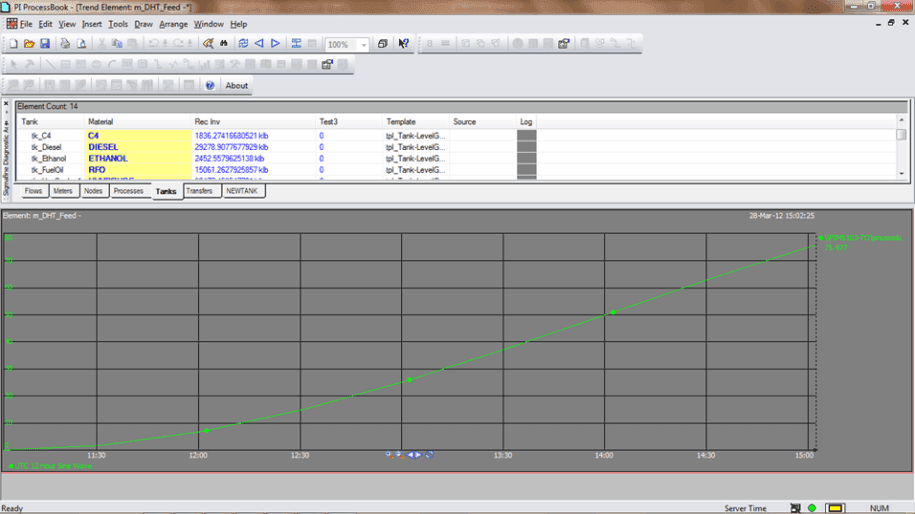Click the context Help arrow-question icon
Viewport: 915px width, 514px height.
pyautogui.click(x=403, y=44)
